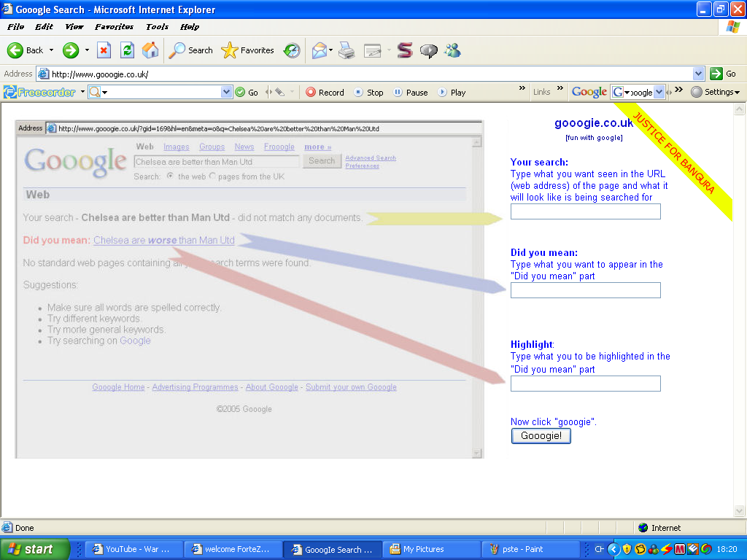The image size is (747, 560).
Task: Open the Mail envelope icon
Action: [320, 50]
